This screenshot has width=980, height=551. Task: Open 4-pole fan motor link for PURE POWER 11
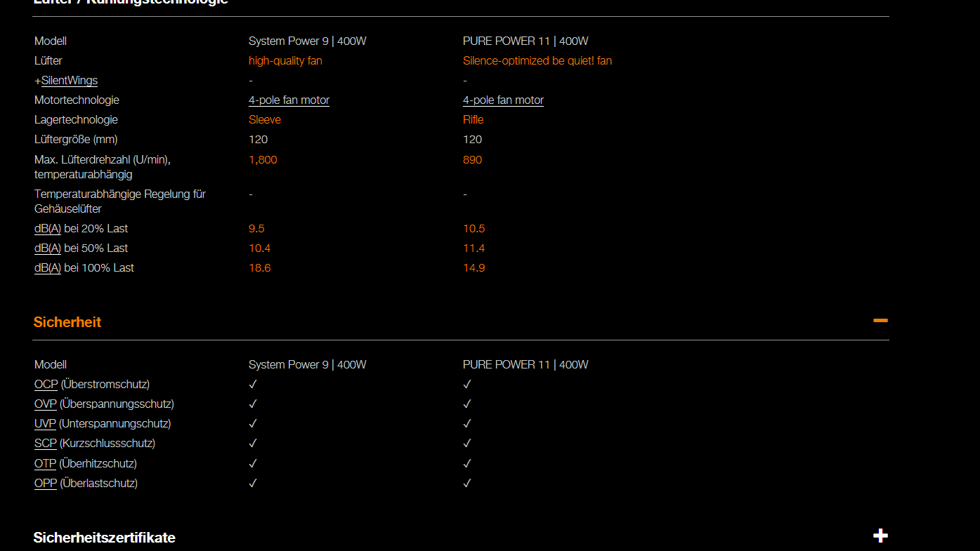click(x=503, y=100)
